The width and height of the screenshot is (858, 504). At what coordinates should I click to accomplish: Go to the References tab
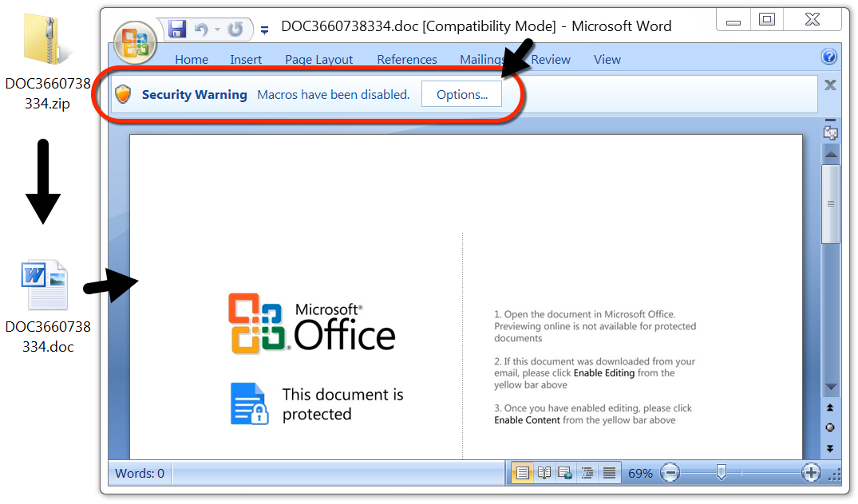click(x=406, y=59)
